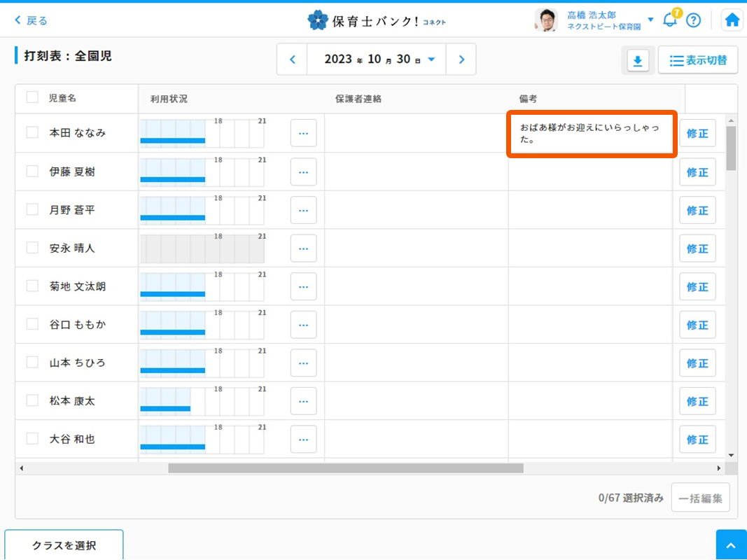
Task: Click the 保護者連絡 column header
Action: coord(358,99)
